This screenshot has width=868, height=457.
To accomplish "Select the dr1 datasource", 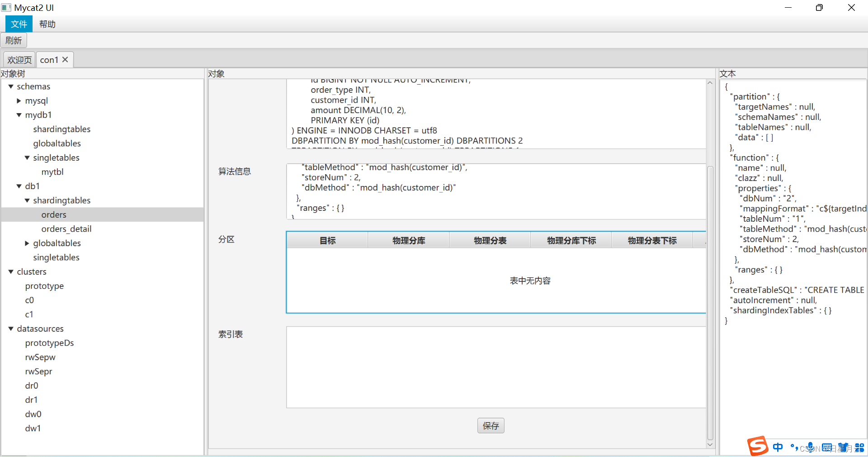I will coord(31,400).
